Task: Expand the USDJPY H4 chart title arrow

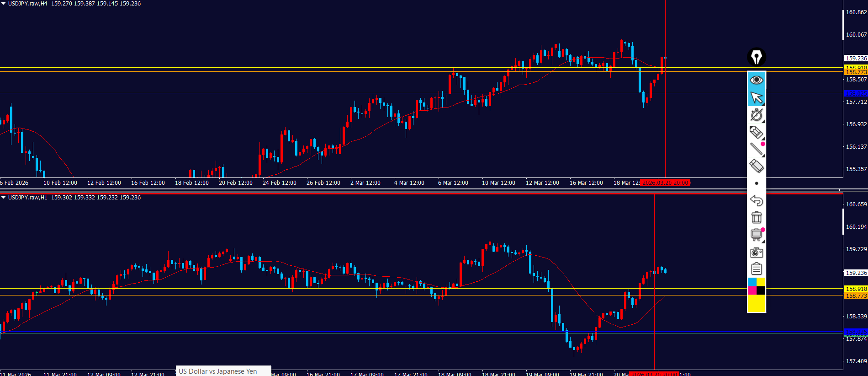Action: 4,4
